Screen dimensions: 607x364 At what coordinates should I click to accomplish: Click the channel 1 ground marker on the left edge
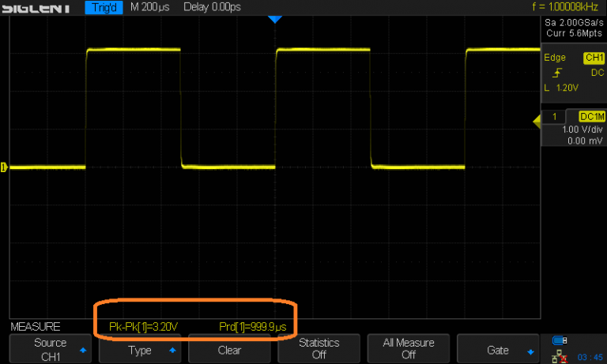[3, 167]
